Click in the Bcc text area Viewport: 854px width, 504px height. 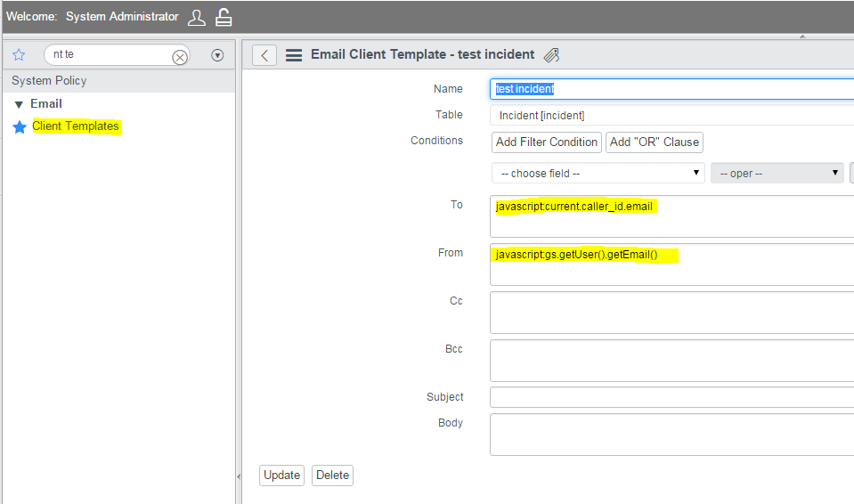[671, 360]
